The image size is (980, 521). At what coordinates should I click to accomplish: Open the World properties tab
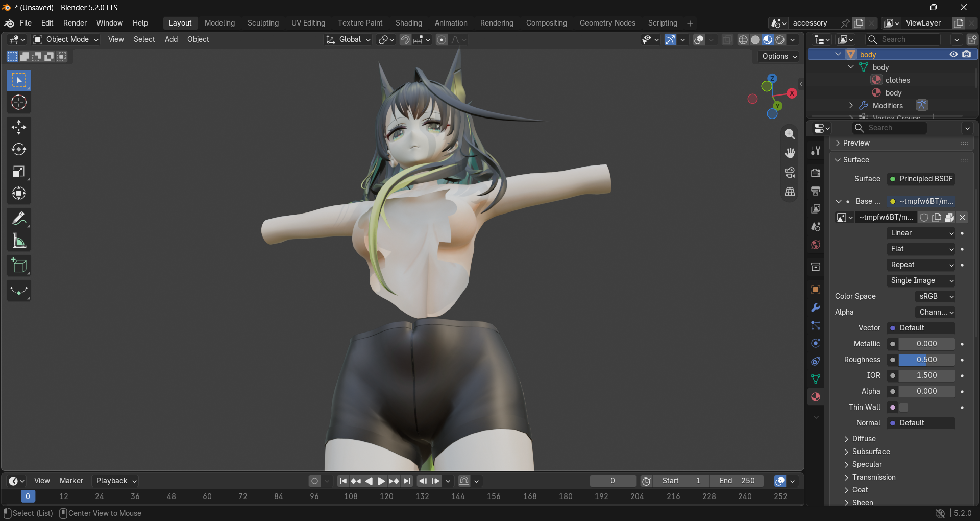pos(816,245)
